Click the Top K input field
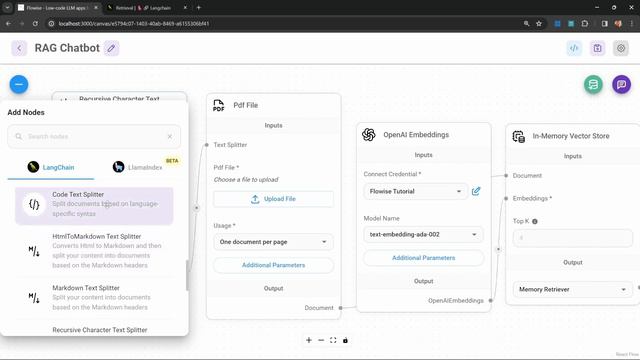640x360 pixels. click(x=573, y=238)
